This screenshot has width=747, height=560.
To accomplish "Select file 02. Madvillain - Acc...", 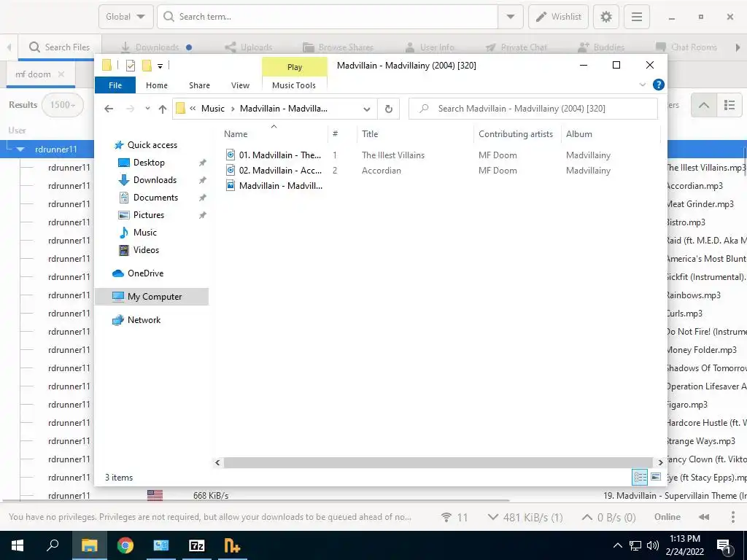I will (x=274, y=171).
